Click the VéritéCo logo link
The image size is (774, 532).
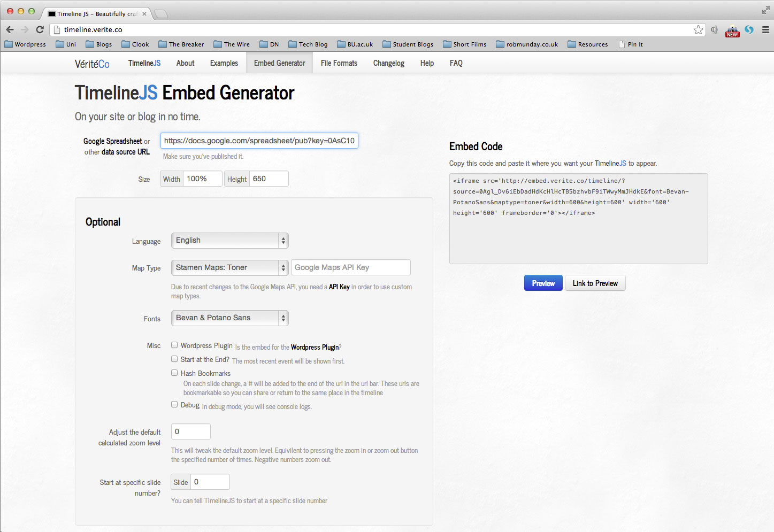pos(92,64)
